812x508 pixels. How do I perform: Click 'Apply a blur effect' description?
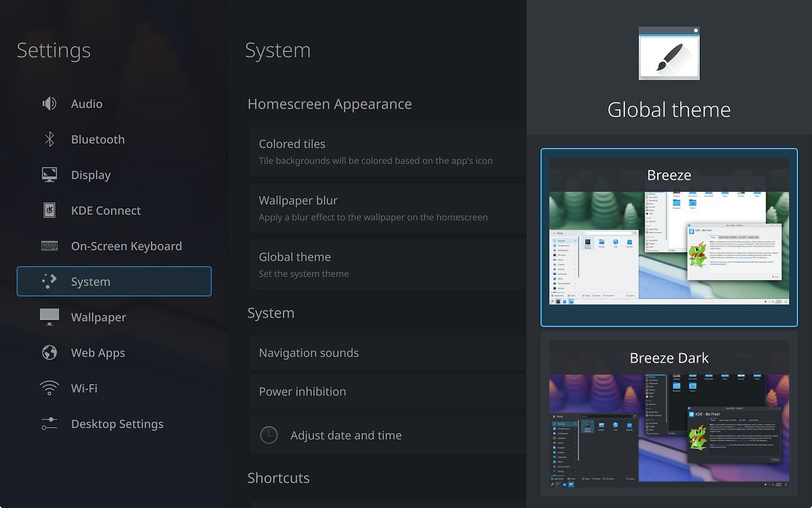tap(373, 217)
